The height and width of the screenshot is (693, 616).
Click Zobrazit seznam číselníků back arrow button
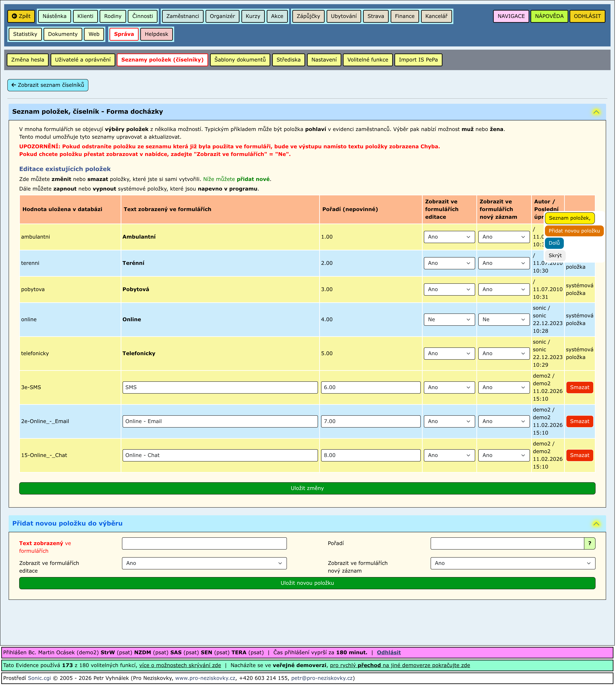pos(48,85)
